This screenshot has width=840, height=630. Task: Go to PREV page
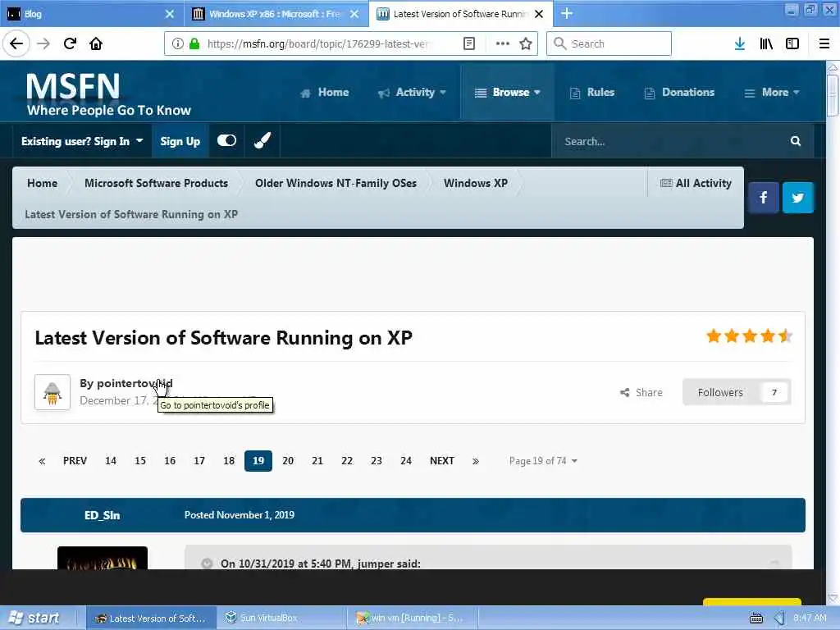coord(75,461)
